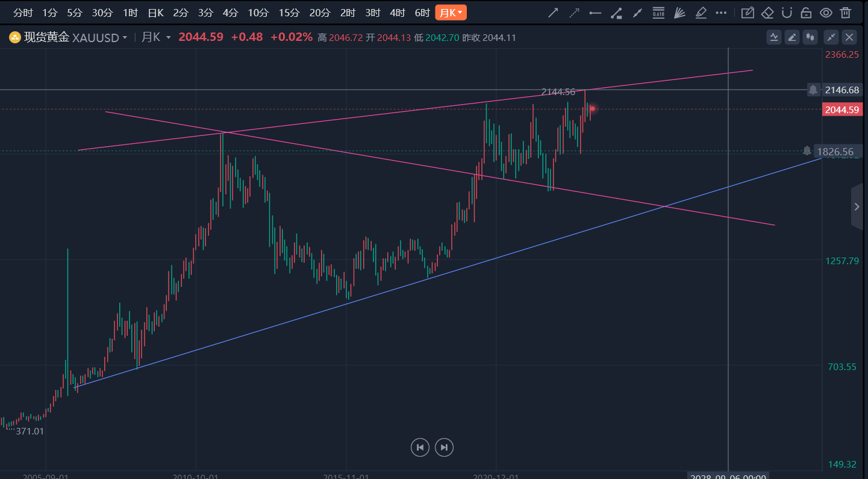Select the 2分 interval

(x=180, y=13)
